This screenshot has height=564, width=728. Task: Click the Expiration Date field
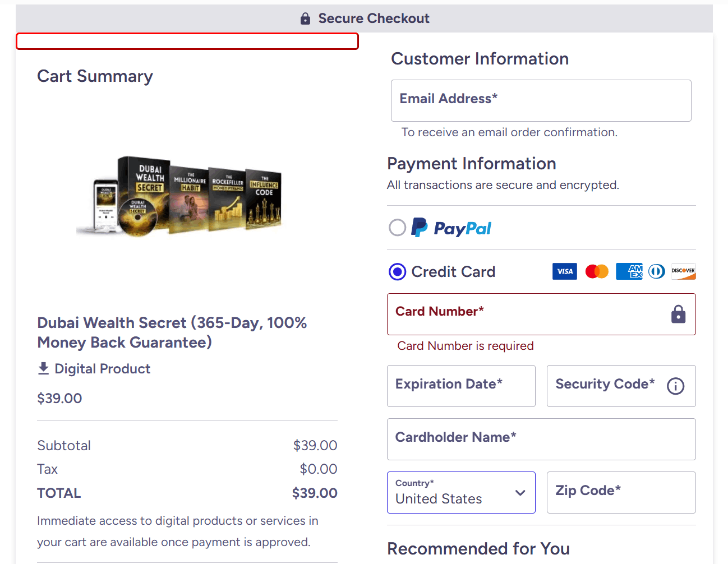461,386
